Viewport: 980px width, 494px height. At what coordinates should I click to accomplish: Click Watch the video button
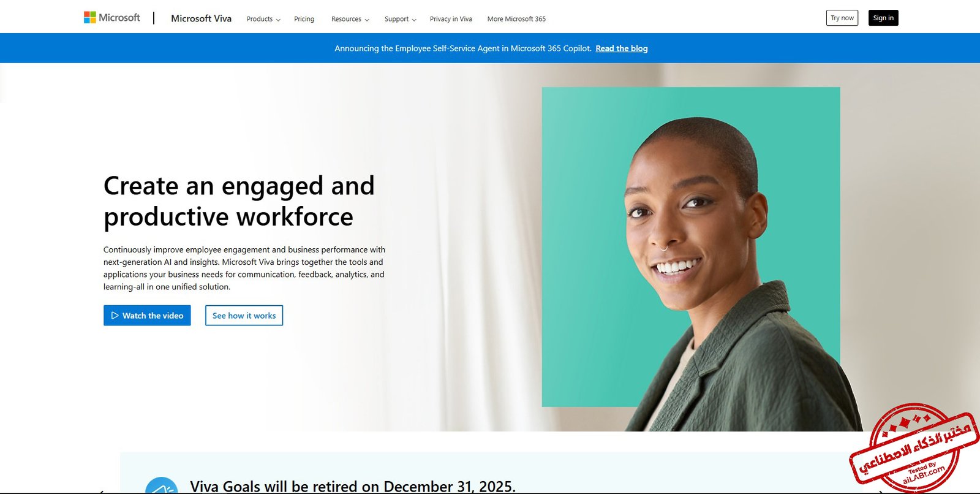point(147,316)
